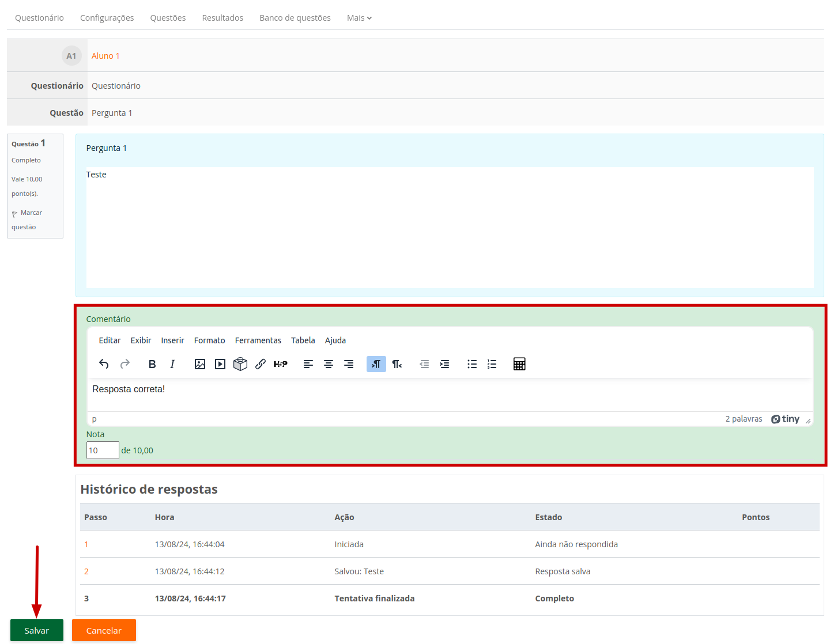Center-align the comment text
The height and width of the screenshot is (644, 830).
[329, 364]
